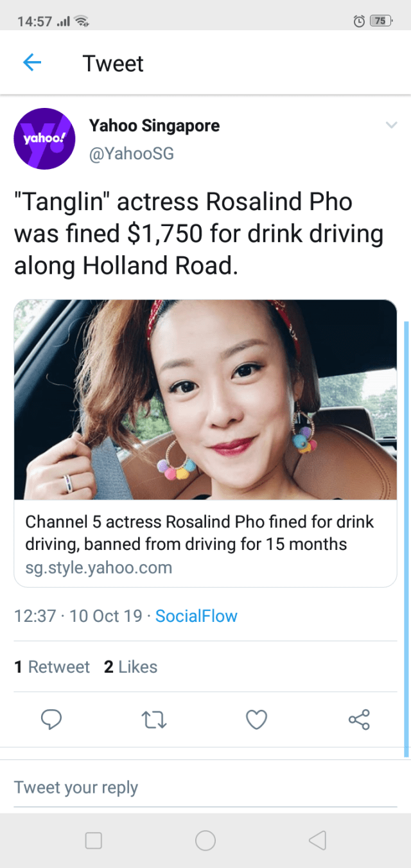Tap the back arrow icon
The width and height of the screenshot is (411, 868).
point(32,62)
